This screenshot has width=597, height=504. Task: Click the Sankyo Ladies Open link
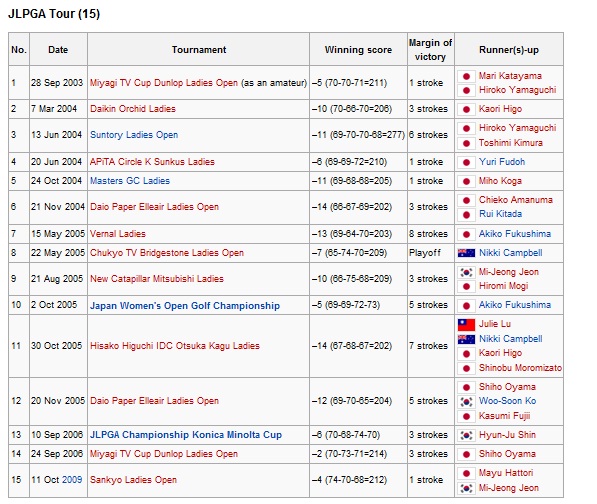[x=133, y=480]
